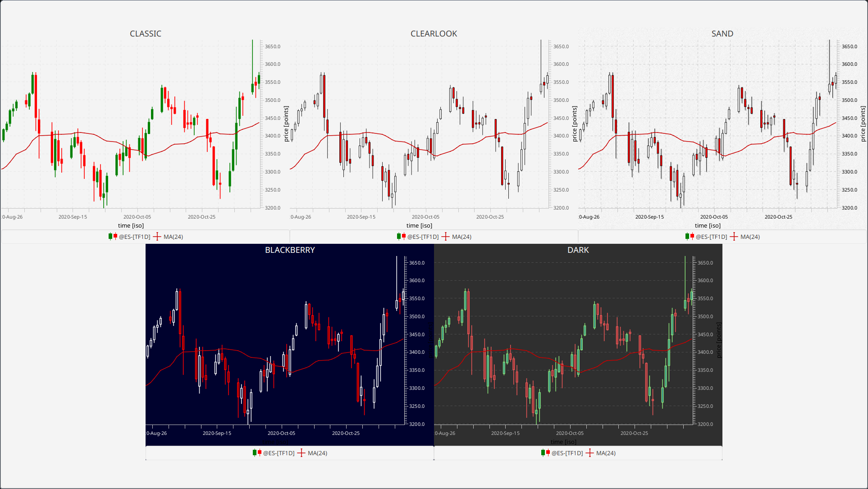Click the 2020-Oct-05 tick on SAND time axis

714,217
